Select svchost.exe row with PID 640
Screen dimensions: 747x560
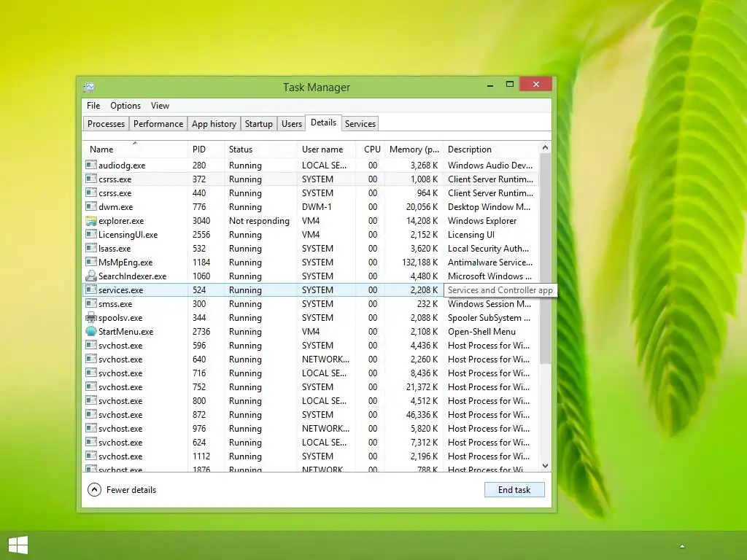click(x=311, y=359)
